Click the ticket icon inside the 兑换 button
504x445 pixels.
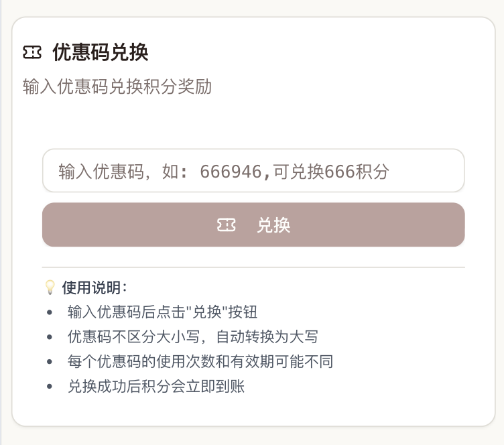[226, 225]
